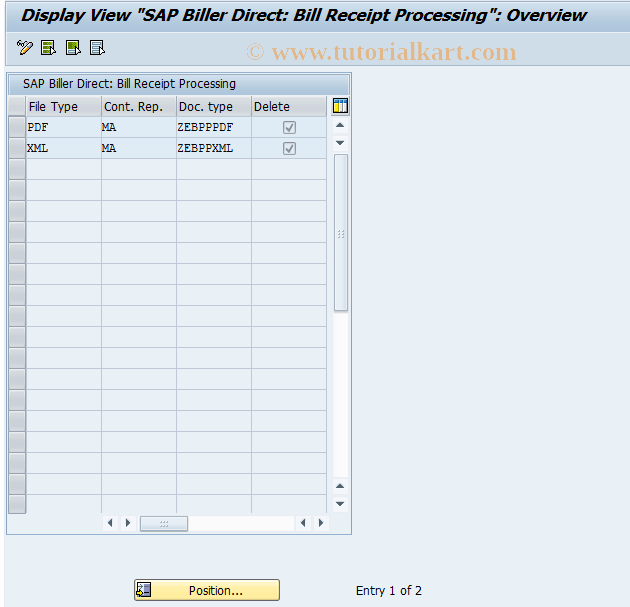Toggle Delete checkbox for PDF row
Screen dimensions: 630x607
coord(289,127)
